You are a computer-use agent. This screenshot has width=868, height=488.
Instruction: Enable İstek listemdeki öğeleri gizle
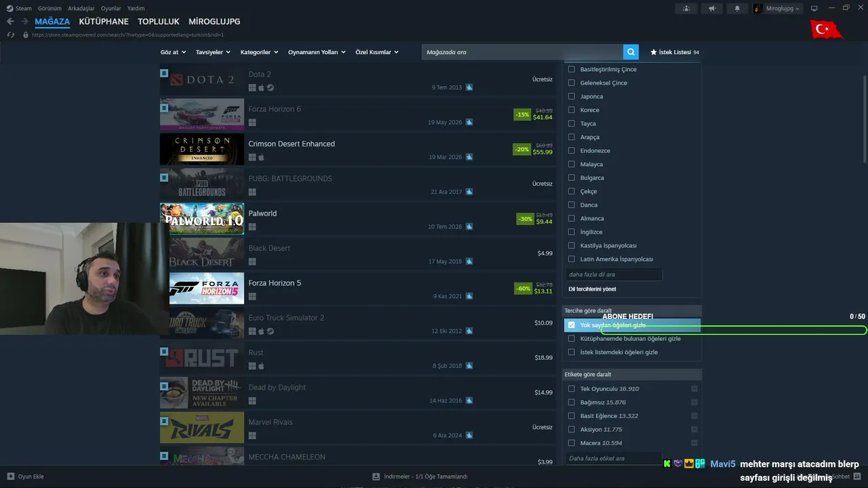pyautogui.click(x=571, y=352)
